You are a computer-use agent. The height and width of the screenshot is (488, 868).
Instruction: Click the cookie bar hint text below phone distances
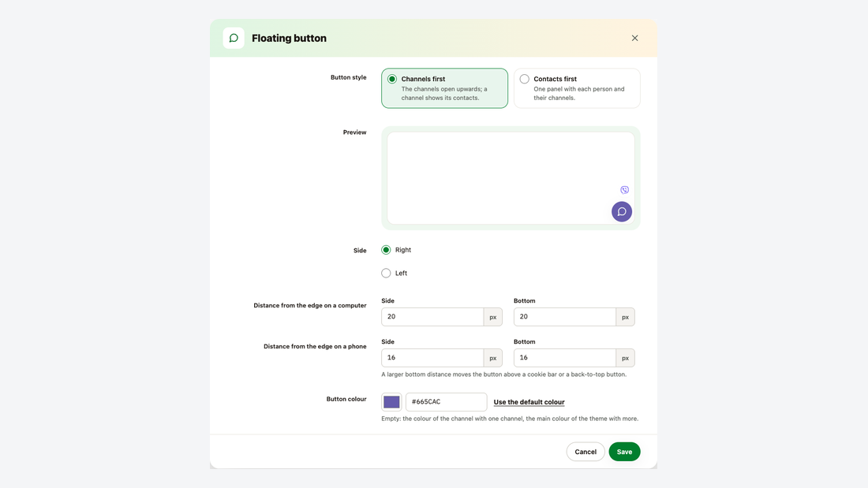point(503,374)
